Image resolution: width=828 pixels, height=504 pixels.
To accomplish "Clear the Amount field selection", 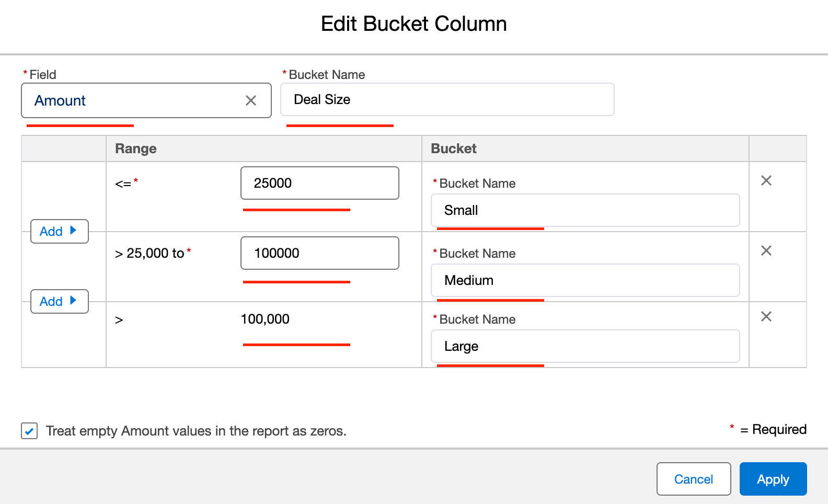I will click(x=251, y=100).
